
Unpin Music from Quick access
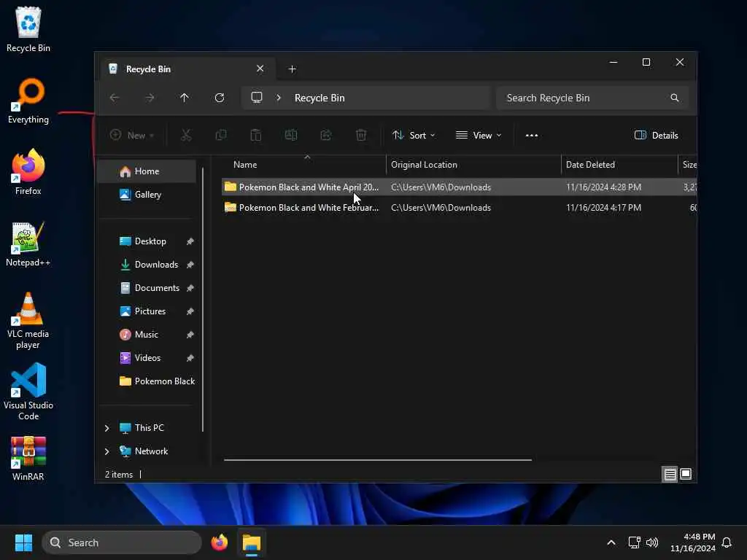(x=190, y=335)
